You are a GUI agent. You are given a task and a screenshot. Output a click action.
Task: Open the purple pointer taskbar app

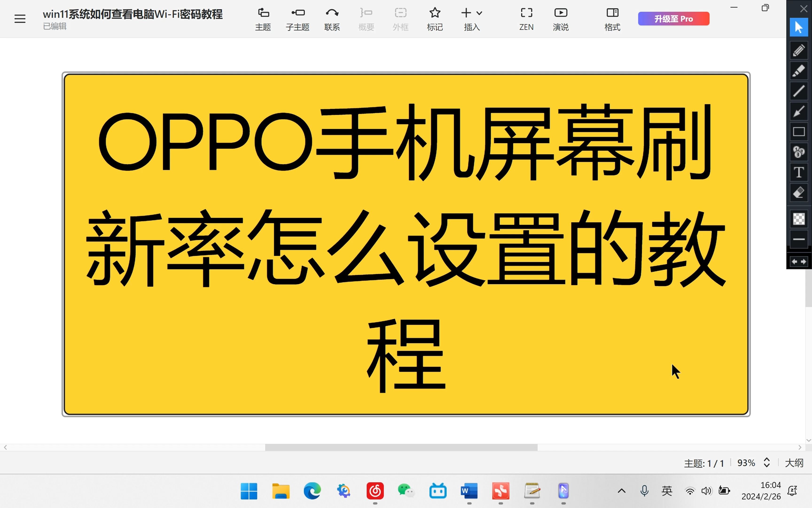563,491
